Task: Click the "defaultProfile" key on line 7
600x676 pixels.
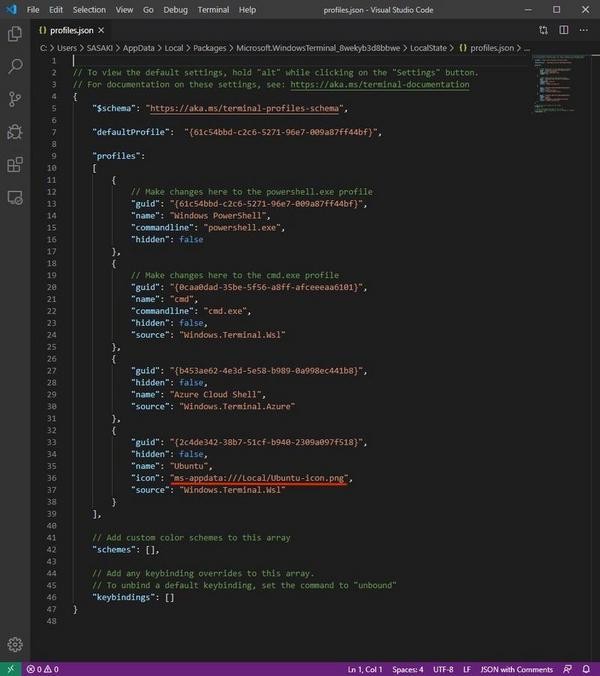Action: click(131, 132)
